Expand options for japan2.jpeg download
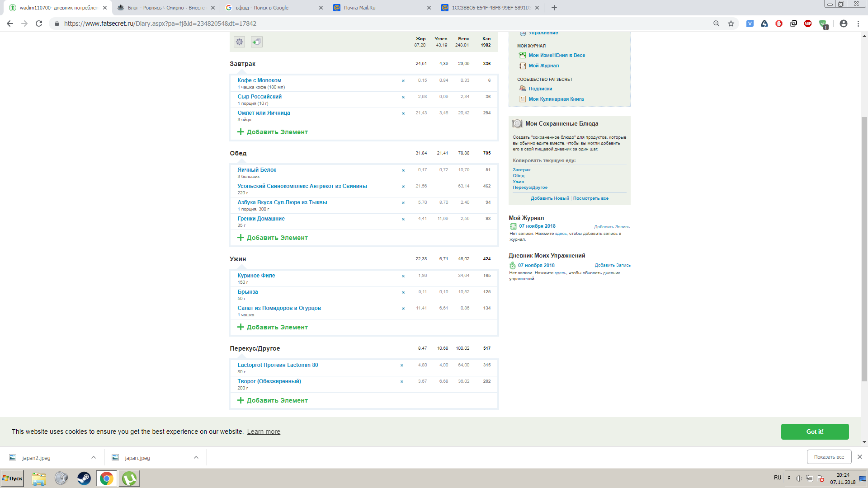The width and height of the screenshot is (868, 488). (x=94, y=457)
